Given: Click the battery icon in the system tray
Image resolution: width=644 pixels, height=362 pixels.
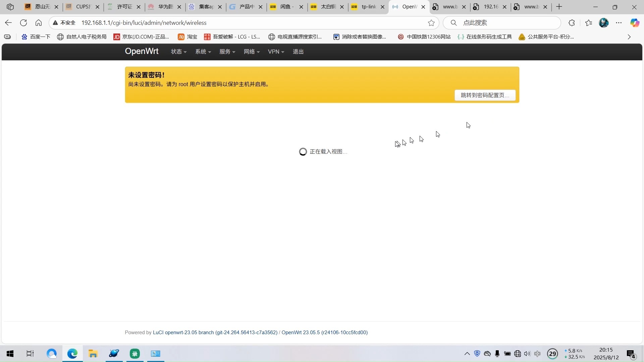Looking at the screenshot, I should (x=507, y=354).
